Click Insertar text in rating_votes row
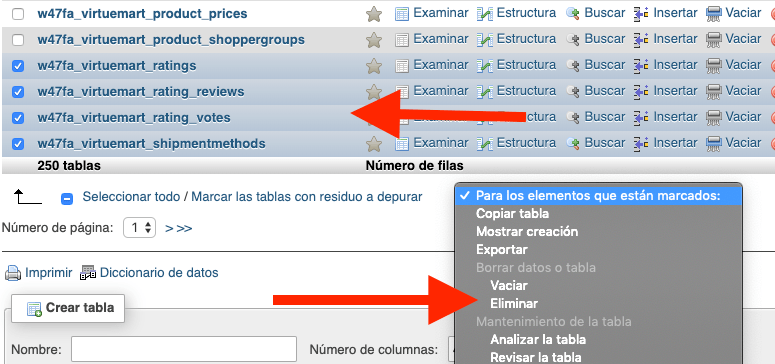The height and width of the screenshot is (364, 775). tap(676, 117)
